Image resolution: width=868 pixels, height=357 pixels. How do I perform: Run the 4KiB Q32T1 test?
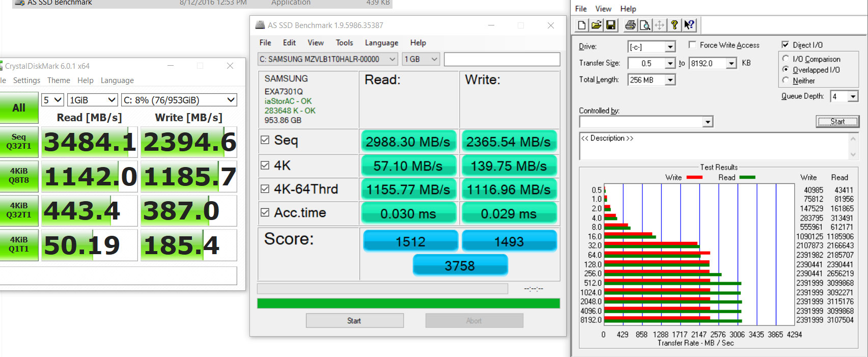point(19,210)
